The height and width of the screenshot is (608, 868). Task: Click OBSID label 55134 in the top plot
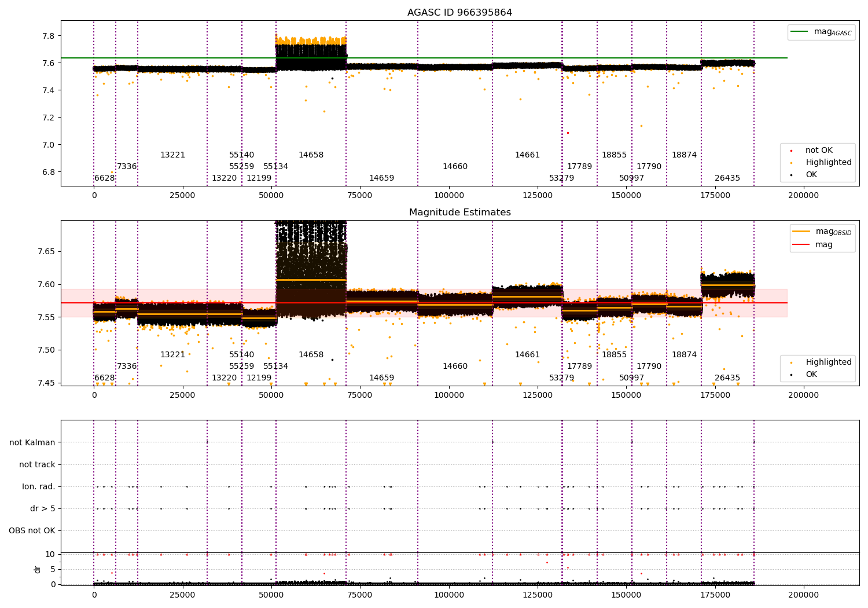(275, 167)
